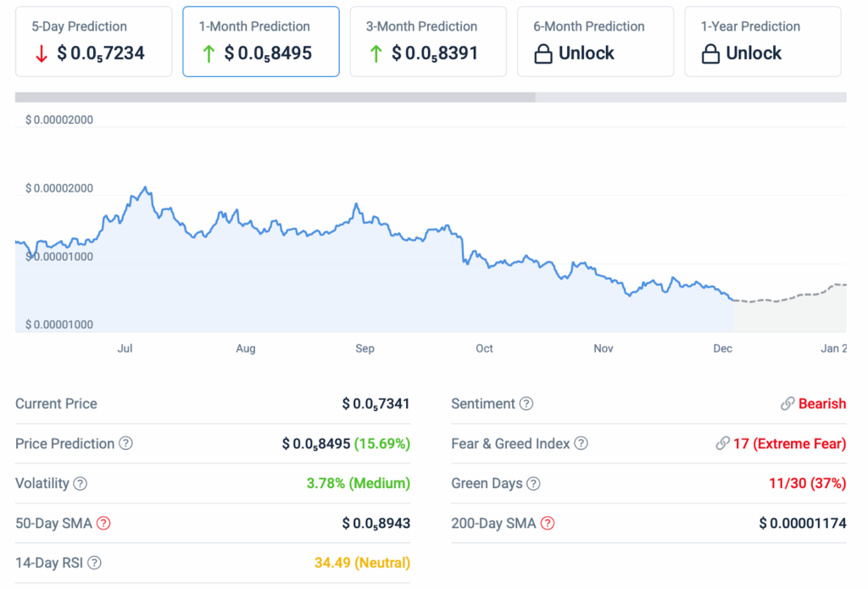Click red help icon beside 200-Day SMA
868x589 pixels.
click(x=548, y=524)
